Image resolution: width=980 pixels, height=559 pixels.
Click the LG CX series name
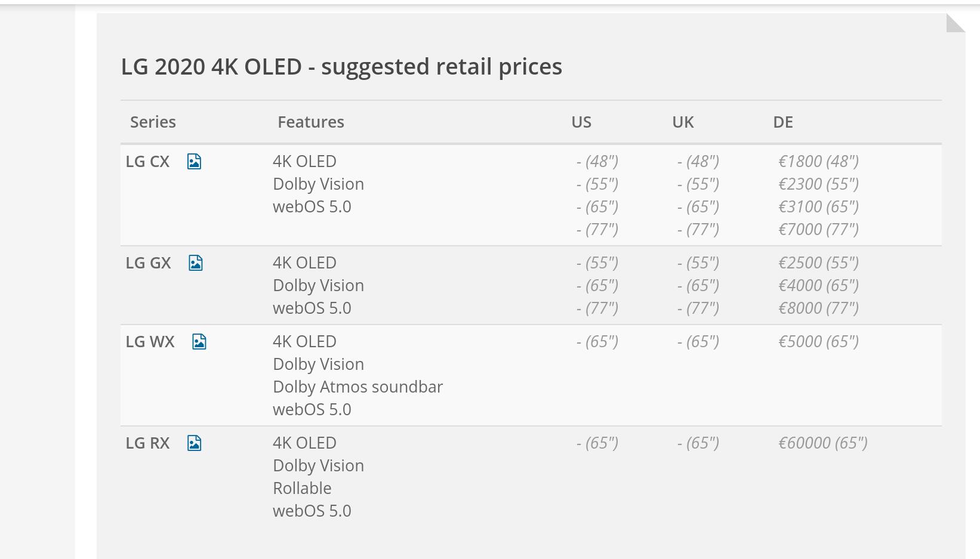(x=147, y=162)
